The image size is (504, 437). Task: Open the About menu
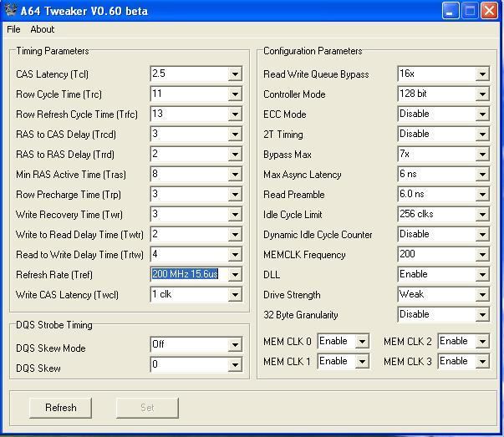pos(42,29)
